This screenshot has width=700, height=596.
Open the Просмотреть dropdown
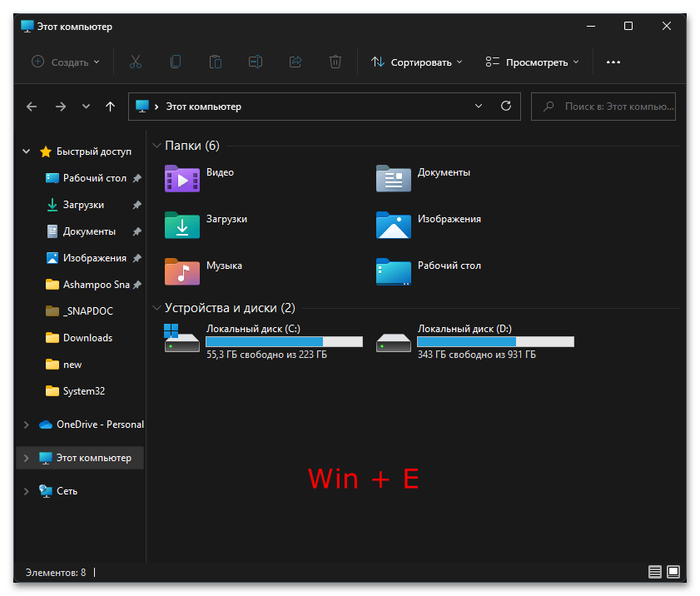(532, 62)
